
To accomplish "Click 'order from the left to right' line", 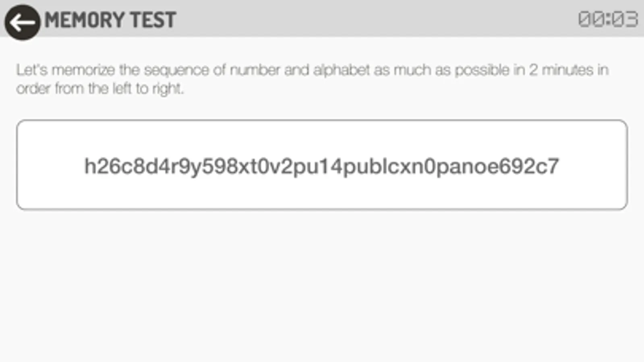I will point(100,88).
